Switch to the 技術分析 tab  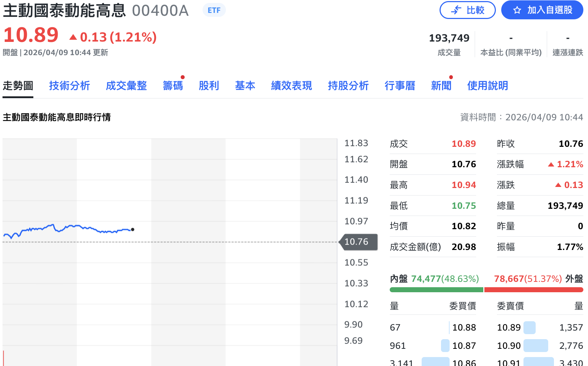70,86
